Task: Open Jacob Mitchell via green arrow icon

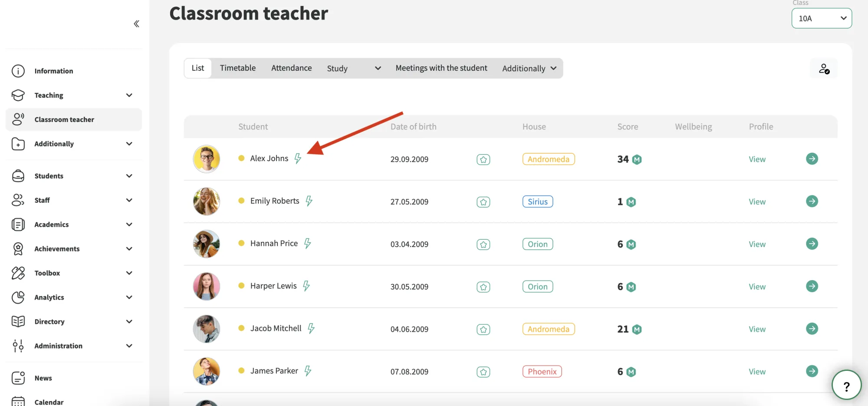Action: click(812, 329)
